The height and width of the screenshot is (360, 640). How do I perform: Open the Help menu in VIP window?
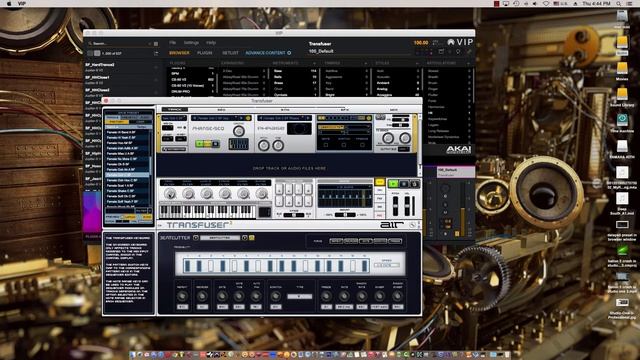211,42
